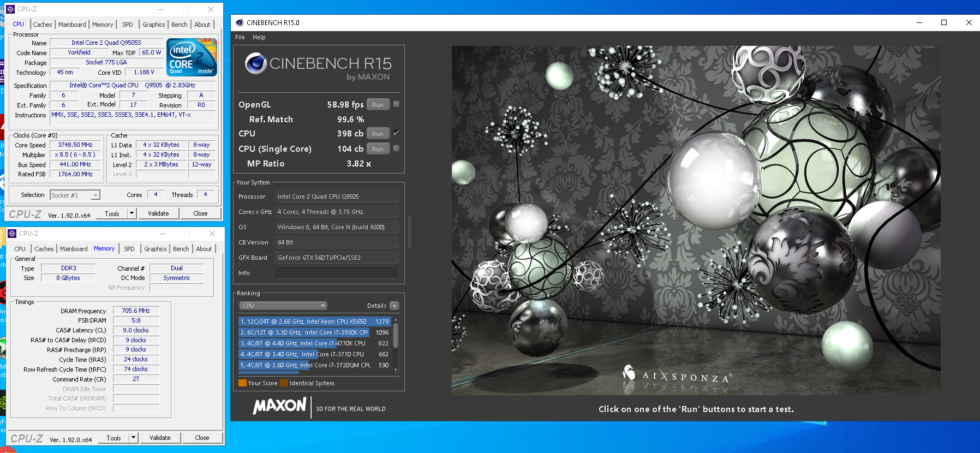Click the DRAM Frequency value 705.6 MHz
The width and height of the screenshot is (980, 453).
(x=136, y=311)
